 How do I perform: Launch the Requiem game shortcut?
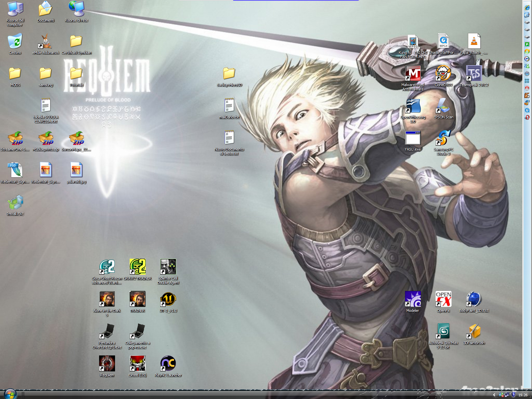coord(107,367)
